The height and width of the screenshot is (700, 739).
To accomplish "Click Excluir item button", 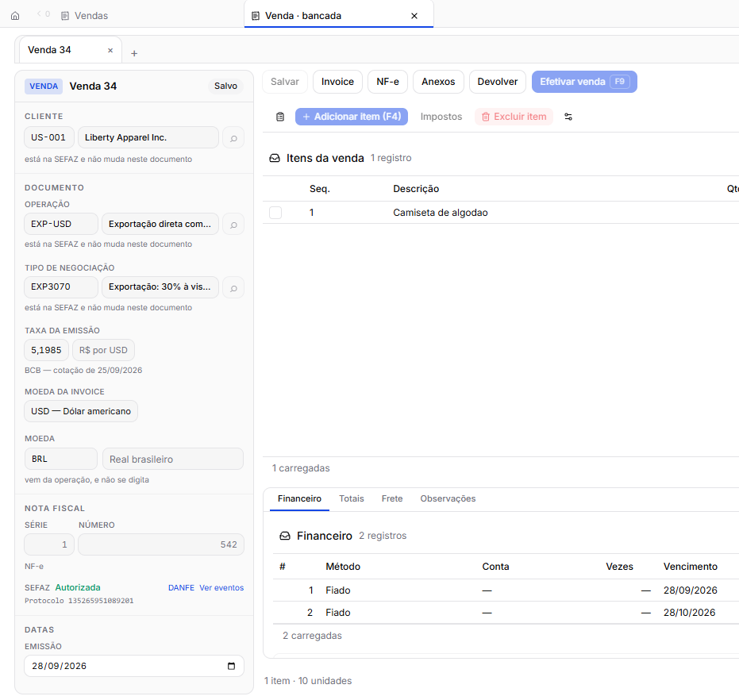I will (514, 117).
